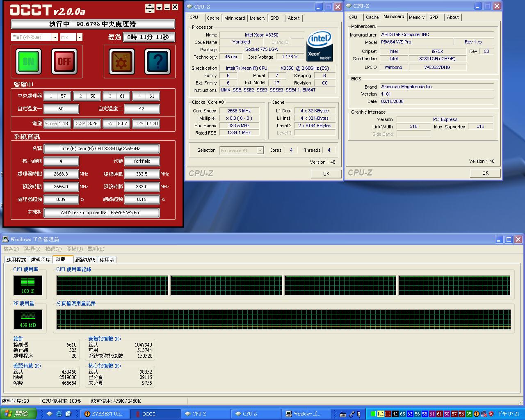Image resolution: width=525 pixels, height=420 pixels.
Task: Click the Model field P5W64 WS Pro in CPU-Z
Action: [416, 42]
